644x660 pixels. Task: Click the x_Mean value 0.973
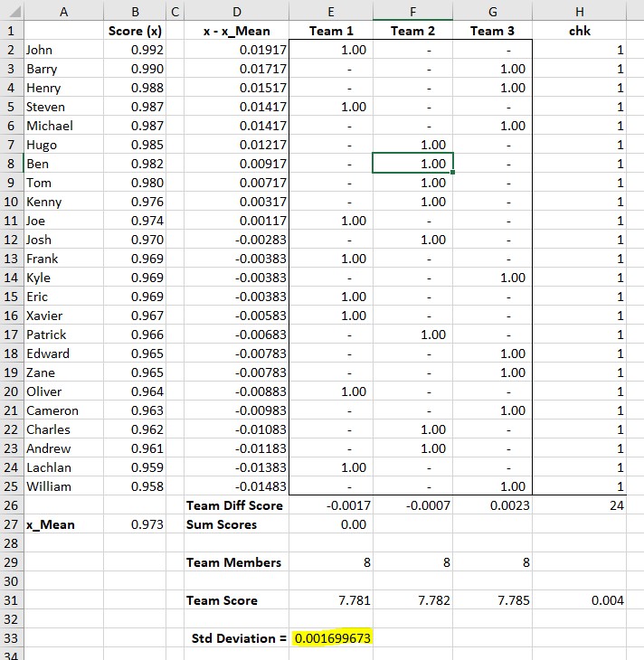[x=133, y=524]
